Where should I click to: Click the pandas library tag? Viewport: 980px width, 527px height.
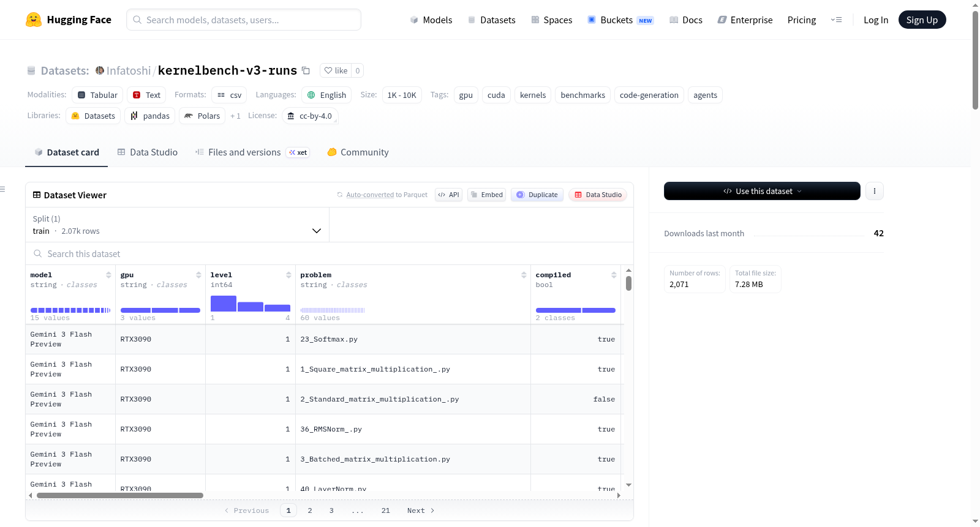[150, 116]
